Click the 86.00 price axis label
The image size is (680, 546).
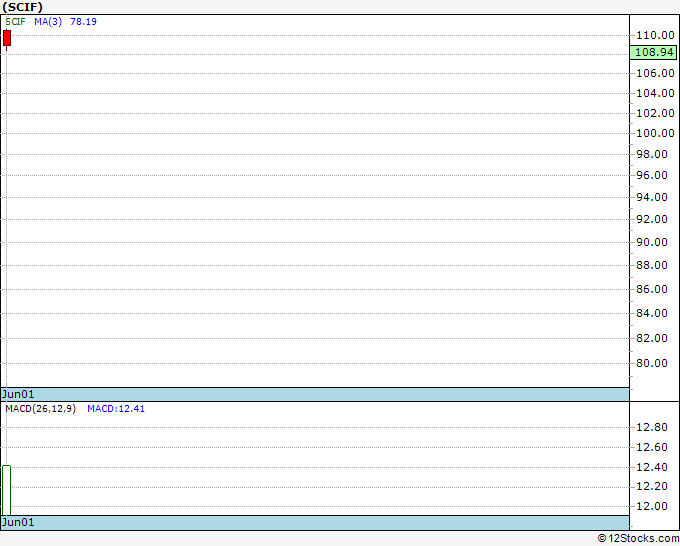(x=651, y=289)
